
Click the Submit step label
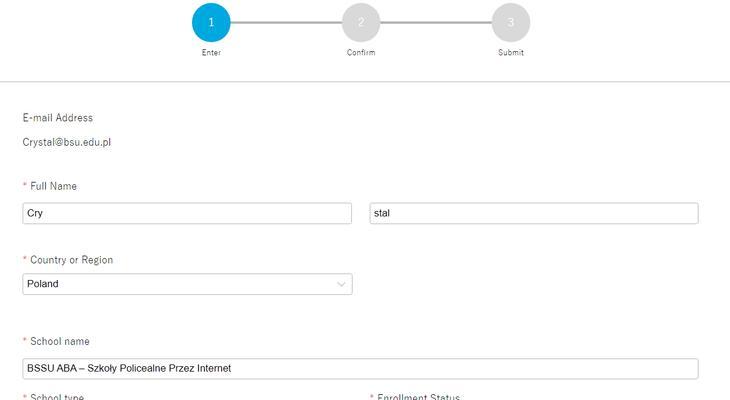(511, 53)
